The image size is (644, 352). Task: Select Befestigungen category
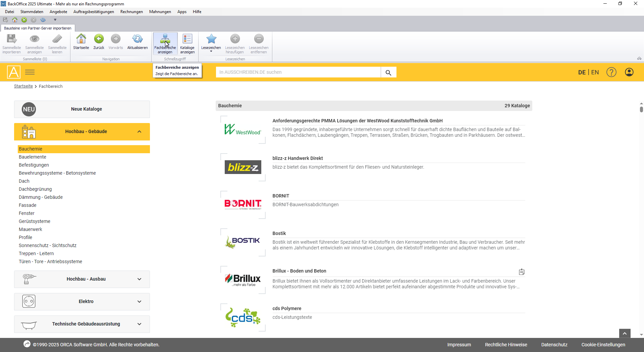34,165
